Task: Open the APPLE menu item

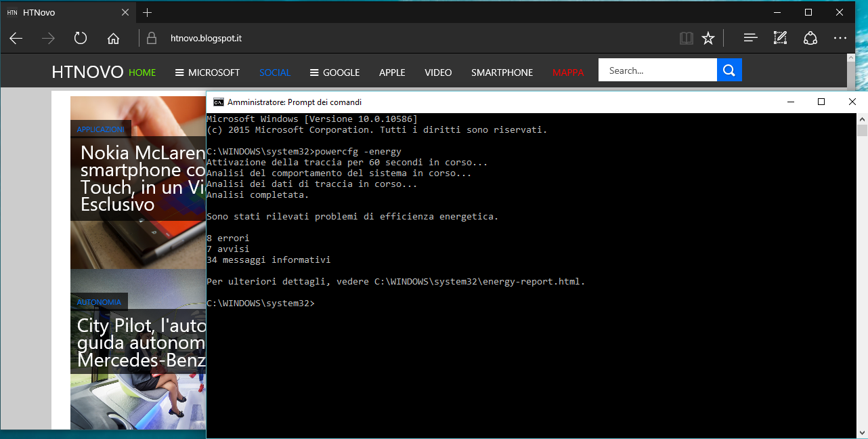Action: click(392, 72)
